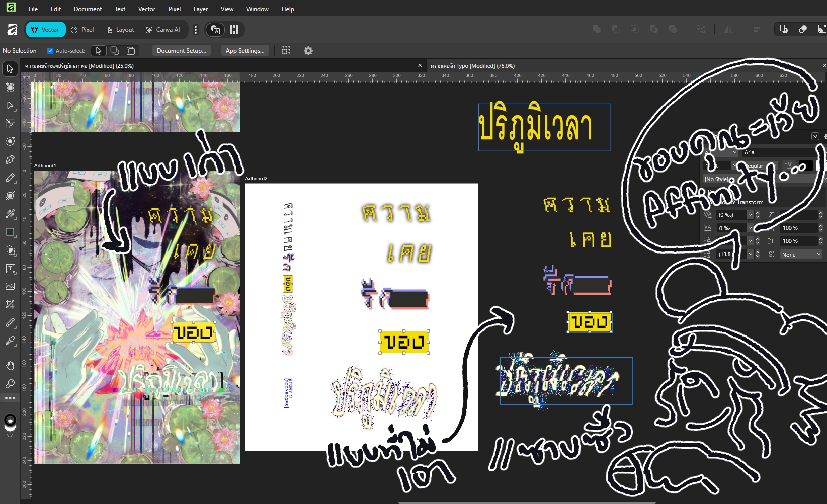Toggle the Auto-select checkbox
827x504 pixels.
click(50, 51)
